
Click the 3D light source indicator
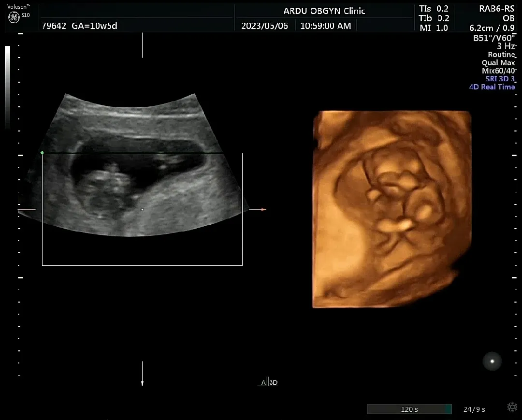(492, 361)
